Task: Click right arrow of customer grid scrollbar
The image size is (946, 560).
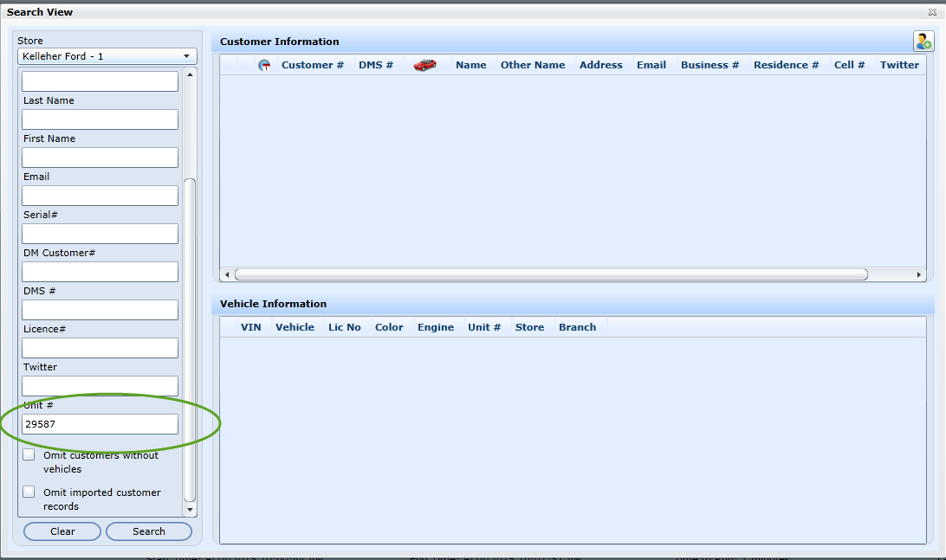Action: (919, 274)
